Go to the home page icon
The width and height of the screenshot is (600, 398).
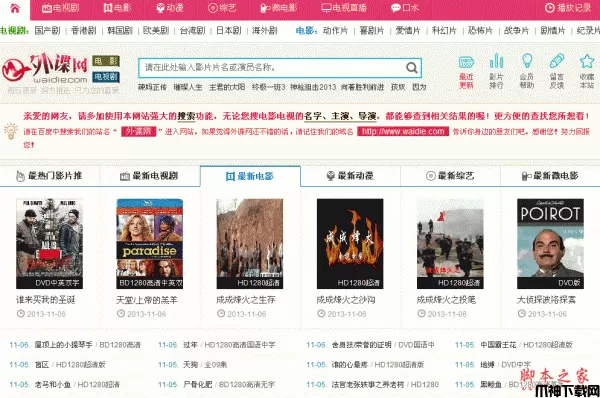point(15,8)
